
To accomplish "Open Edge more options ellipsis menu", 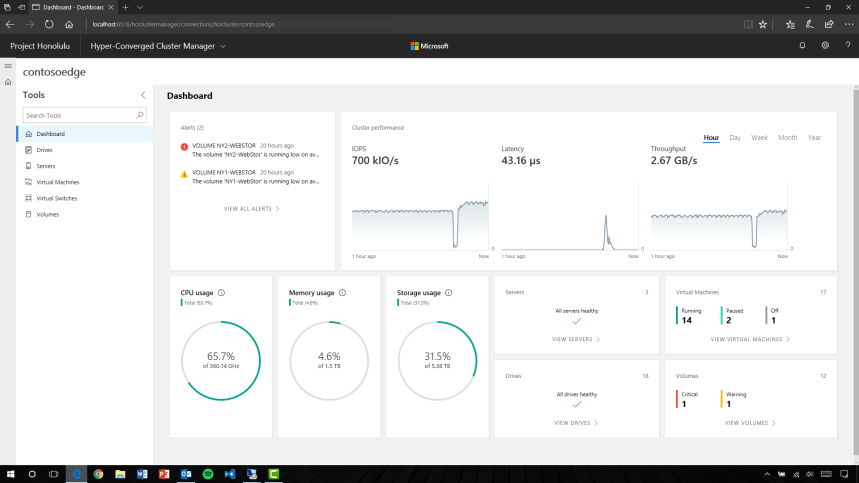I will coord(849,24).
